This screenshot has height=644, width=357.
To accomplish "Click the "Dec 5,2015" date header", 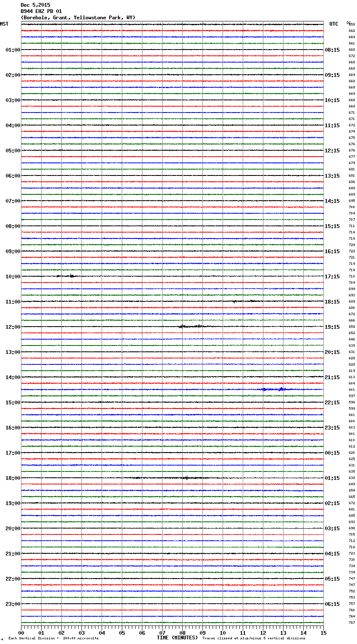I will (x=35, y=5).
